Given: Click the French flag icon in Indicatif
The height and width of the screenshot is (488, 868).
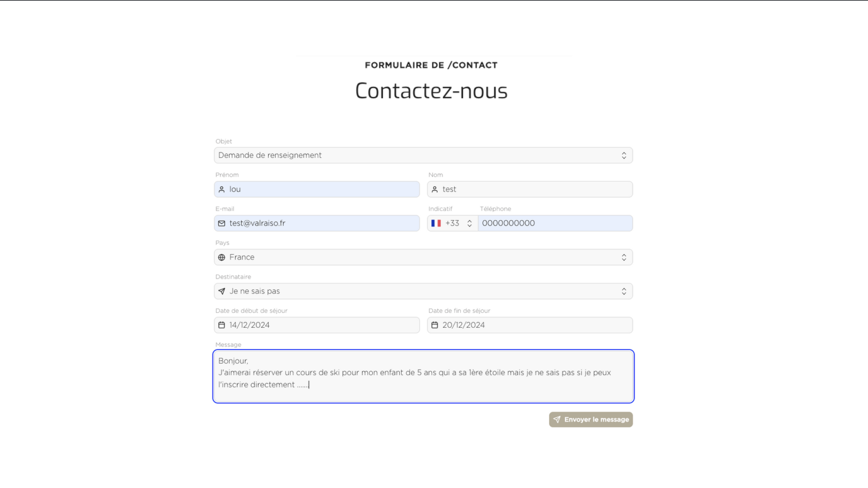Looking at the screenshot, I should point(436,223).
